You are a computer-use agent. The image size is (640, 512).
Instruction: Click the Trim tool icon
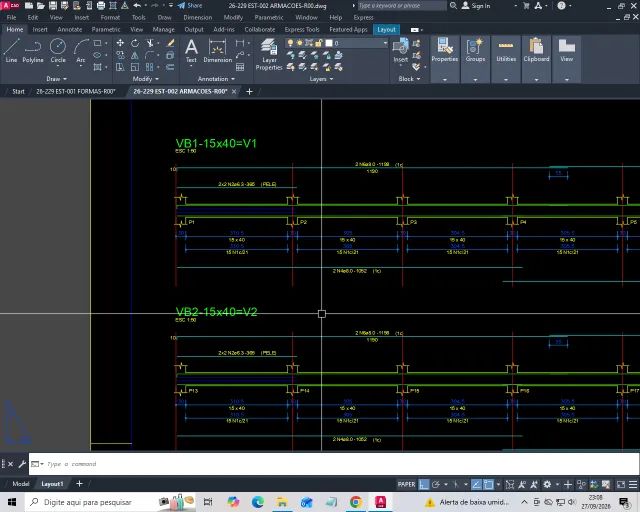[150, 43]
